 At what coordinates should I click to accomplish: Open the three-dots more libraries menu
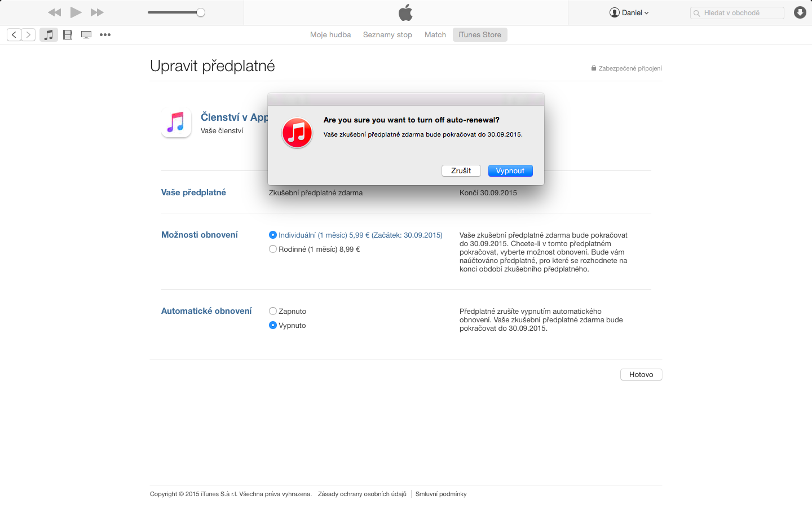click(105, 34)
